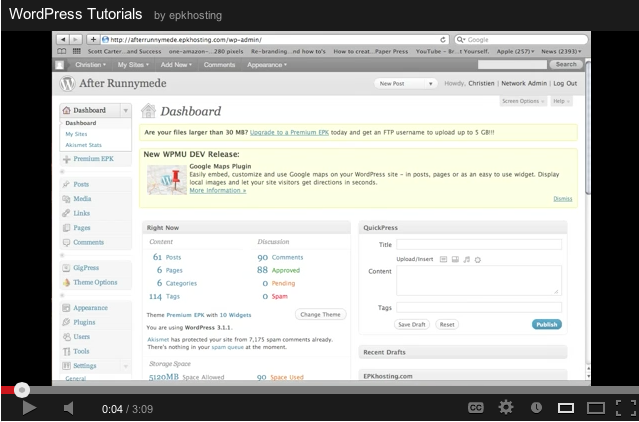
Task: Open the bookmarks book icon
Action: [x=62, y=51]
